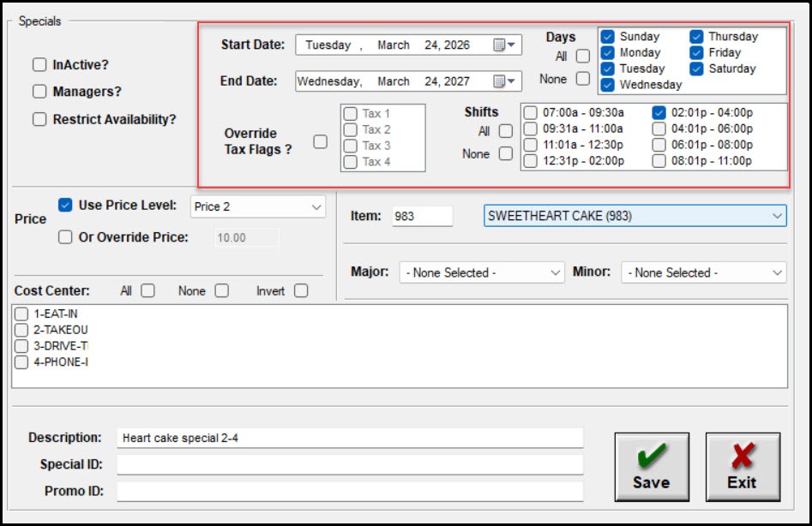Check the 1-EAT-IN cost center
Screen dimensions: 812x526
point(21,314)
